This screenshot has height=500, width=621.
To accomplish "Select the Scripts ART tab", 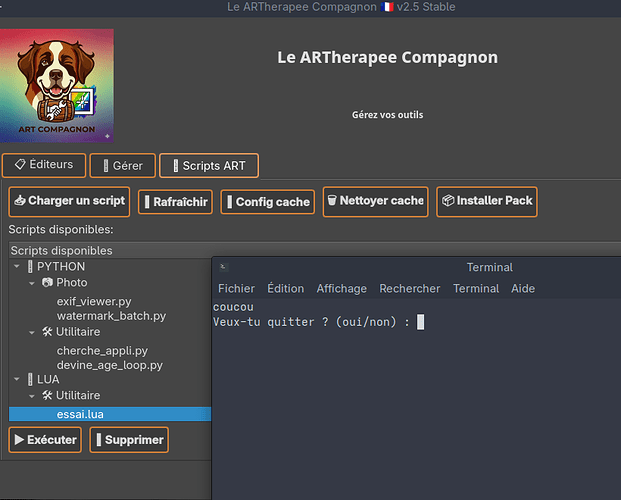I will (209, 165).
